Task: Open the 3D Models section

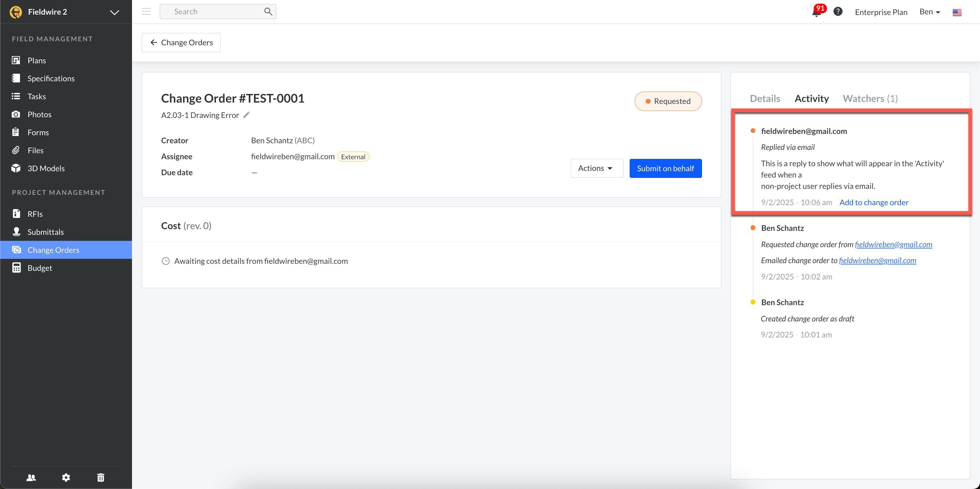Action: pyautogui.click(x=46, y=168)
